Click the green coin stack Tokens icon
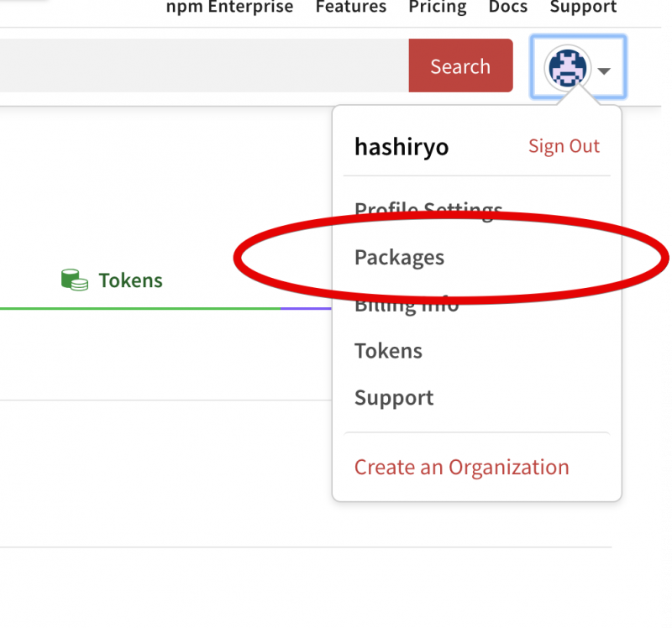Viewport: 672px width, 628px height. pyautogui.click(x=75, y=280)
